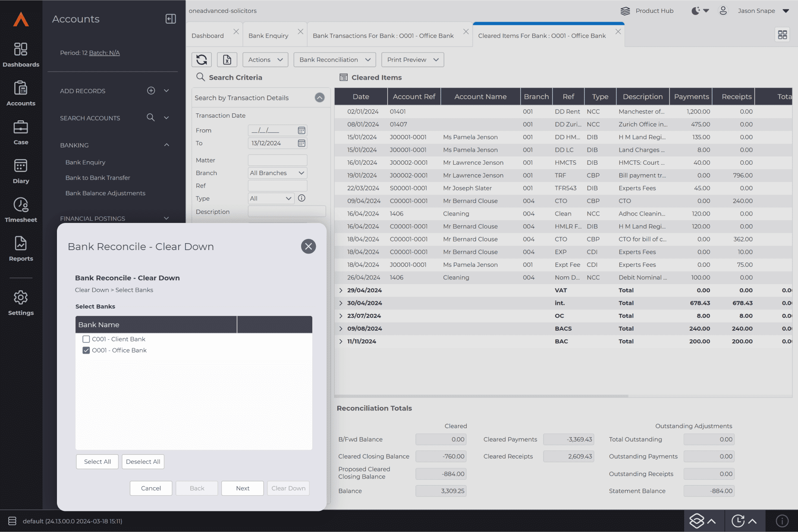Collapse the Accounts side panel
The image size is (798, 532).
[x=171, y=19]
